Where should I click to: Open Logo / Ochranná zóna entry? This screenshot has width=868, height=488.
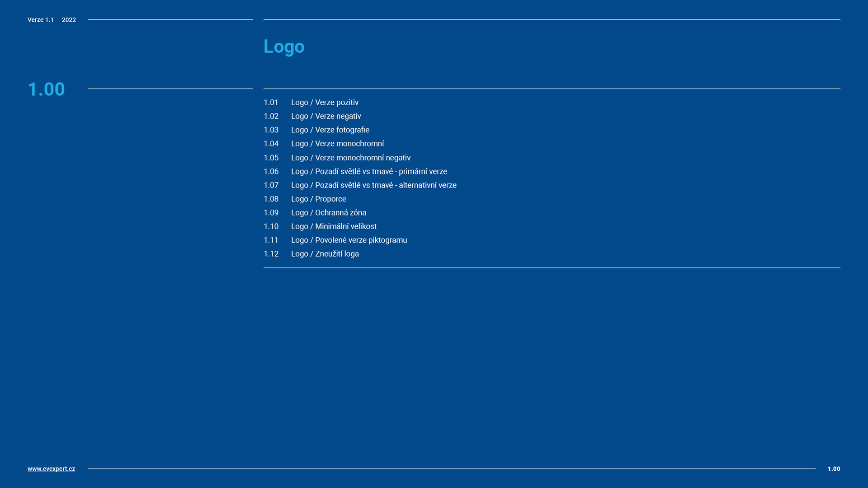tap(328, 212)
